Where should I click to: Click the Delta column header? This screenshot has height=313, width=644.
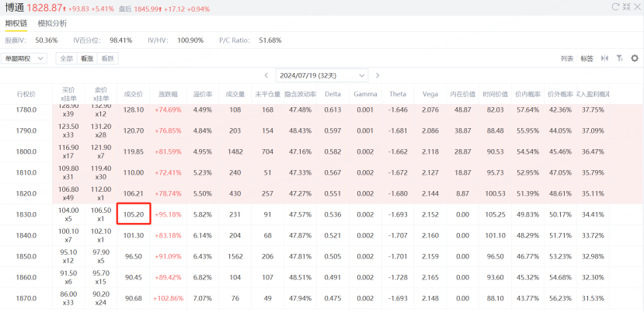click(x=332, y=94)
